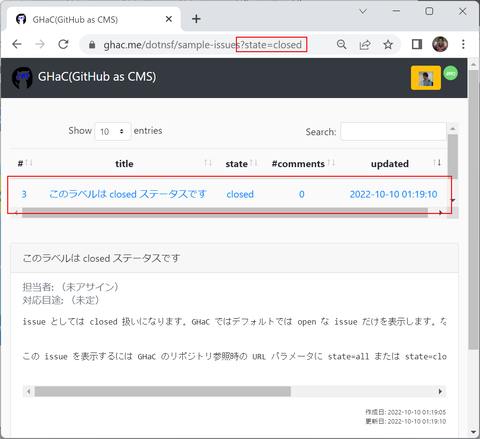The height and width of the screenshot is (439, 480).
Task: Click the GHaC(GitHub as CMS) header title
Action: 97,77
